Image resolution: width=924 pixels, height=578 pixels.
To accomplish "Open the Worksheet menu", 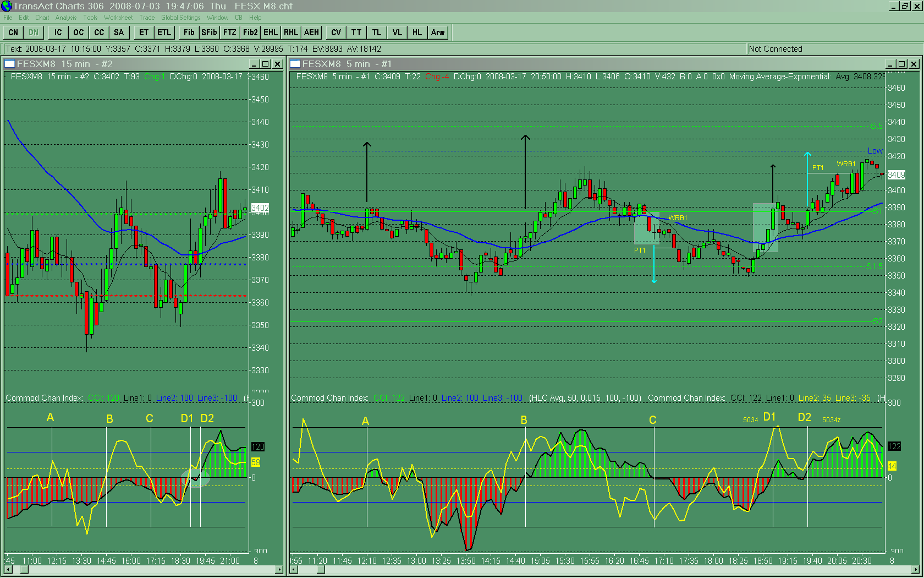I will [x=118, y=18].
